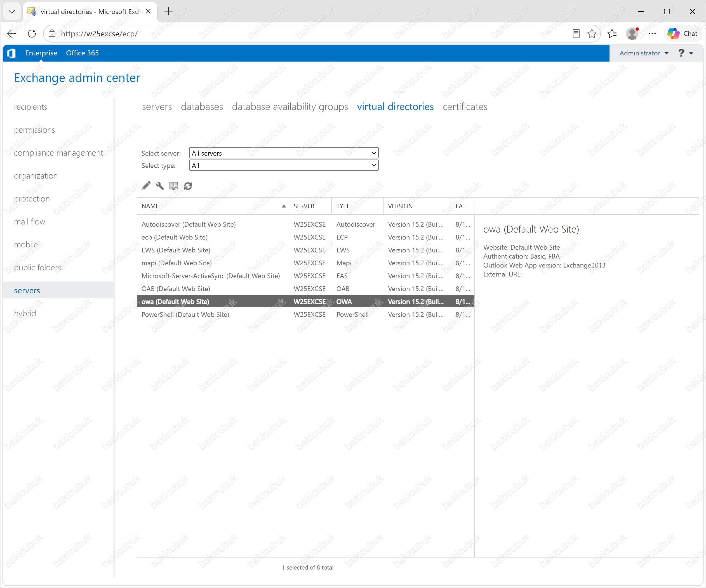Select mapi (Default Web Site) row

click(x=306, y=263)
